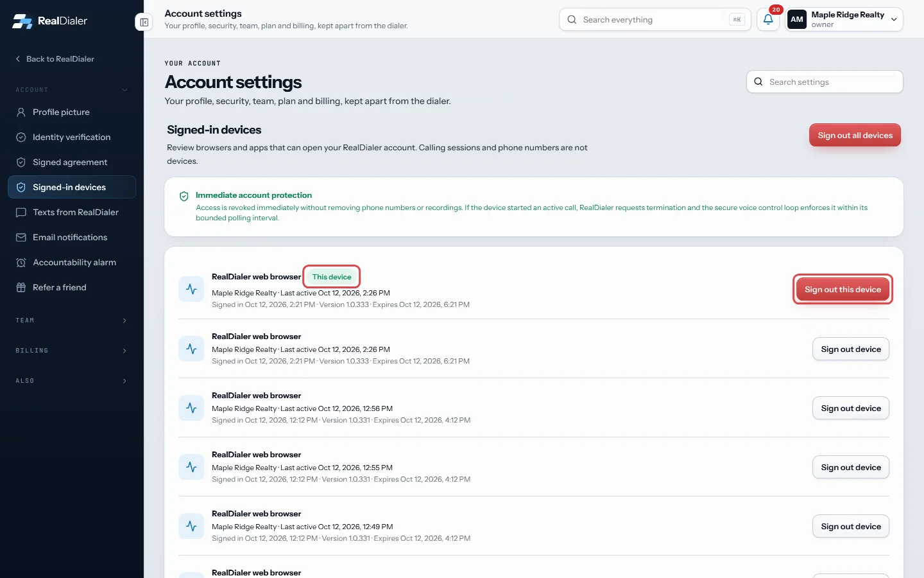Sign out this device
This screenshot has height=578, width=924.
pos(843,290)
